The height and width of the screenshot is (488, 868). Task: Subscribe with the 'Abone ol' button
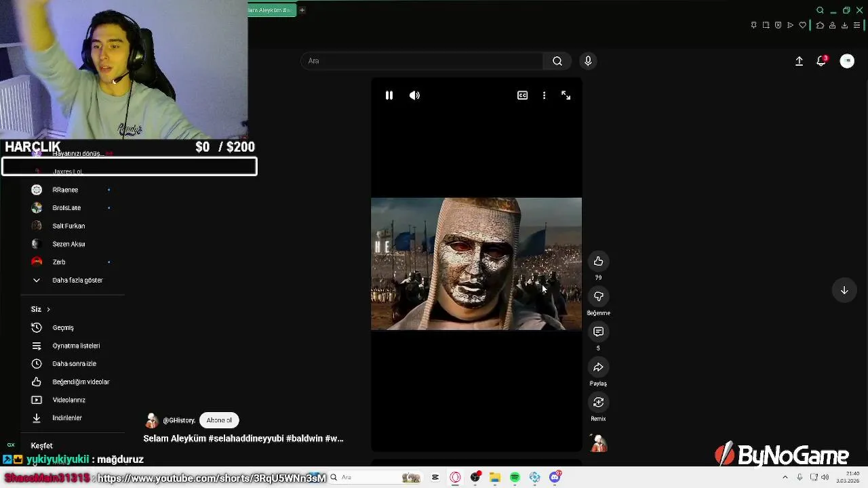pos(219,420)
